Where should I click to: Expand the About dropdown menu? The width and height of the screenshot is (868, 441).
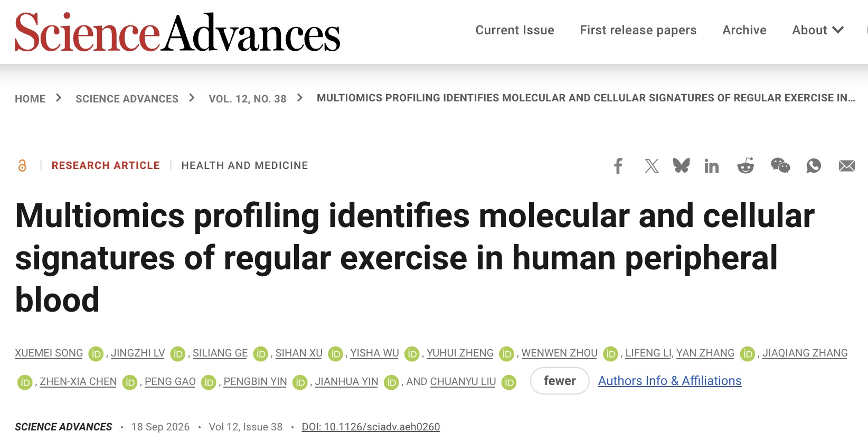[x=818, y=30]
